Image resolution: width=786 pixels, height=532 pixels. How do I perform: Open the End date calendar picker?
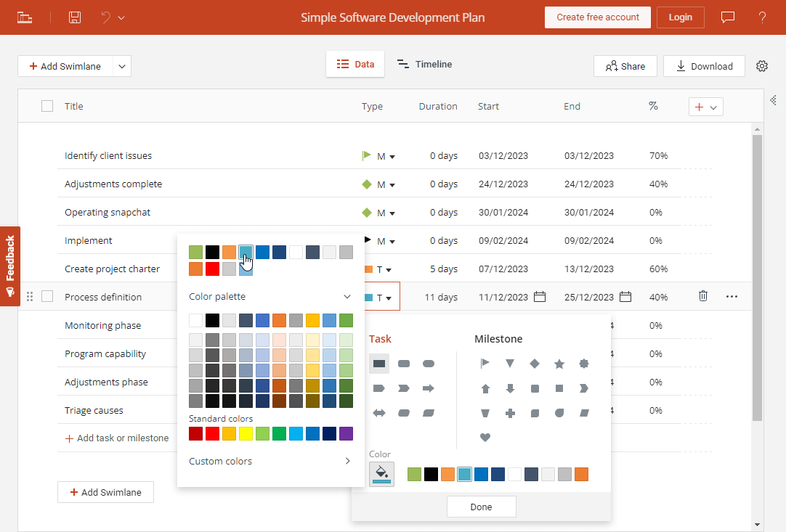pos(625,297)
